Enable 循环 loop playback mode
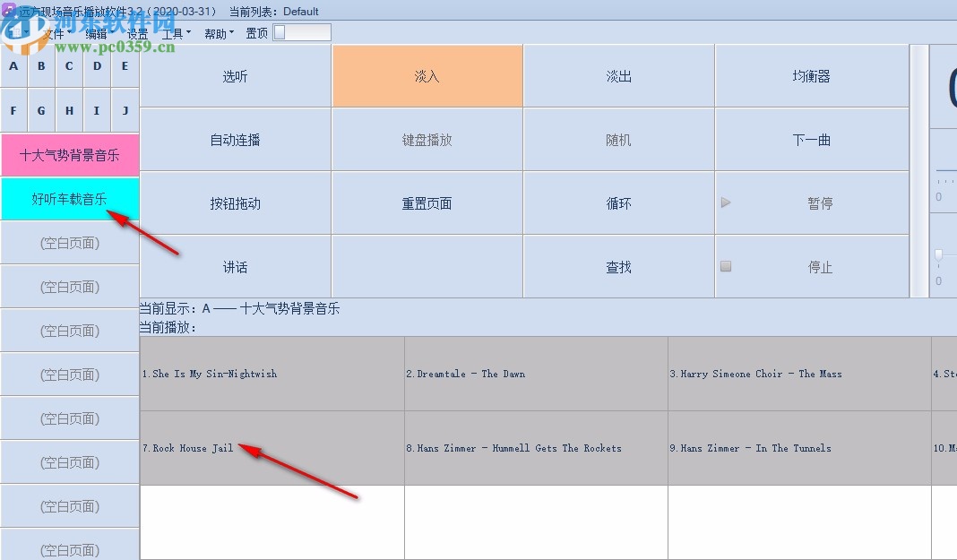The width and height of the screenshot is (957, 560). coord(618,202)
